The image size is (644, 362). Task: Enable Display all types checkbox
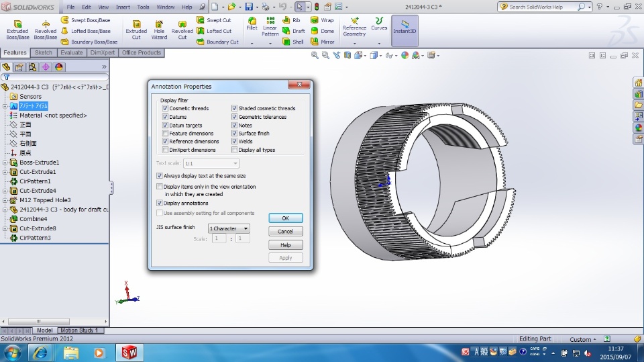(234, 150)
